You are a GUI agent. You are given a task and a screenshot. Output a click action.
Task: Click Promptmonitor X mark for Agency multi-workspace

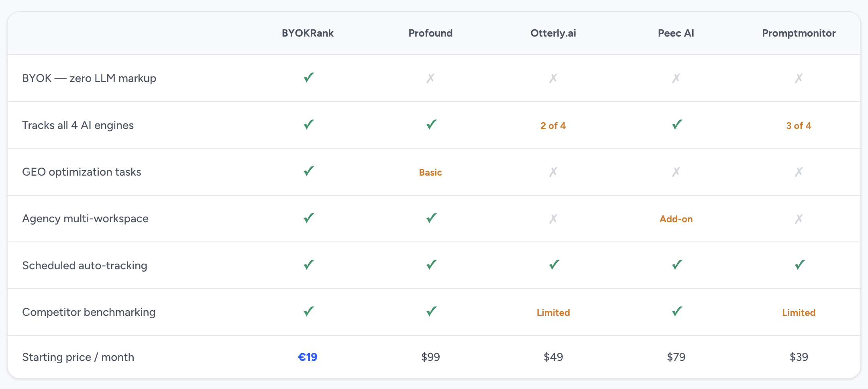(x=799, y=219)
